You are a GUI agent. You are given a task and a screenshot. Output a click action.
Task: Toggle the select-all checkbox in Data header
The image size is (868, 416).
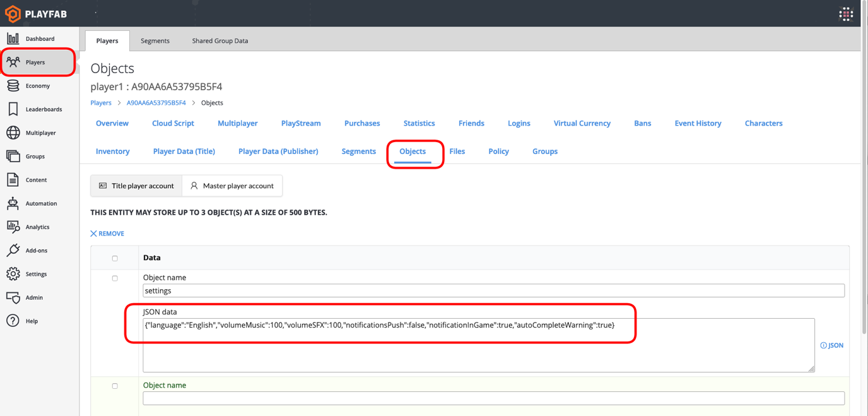[115, 258]
